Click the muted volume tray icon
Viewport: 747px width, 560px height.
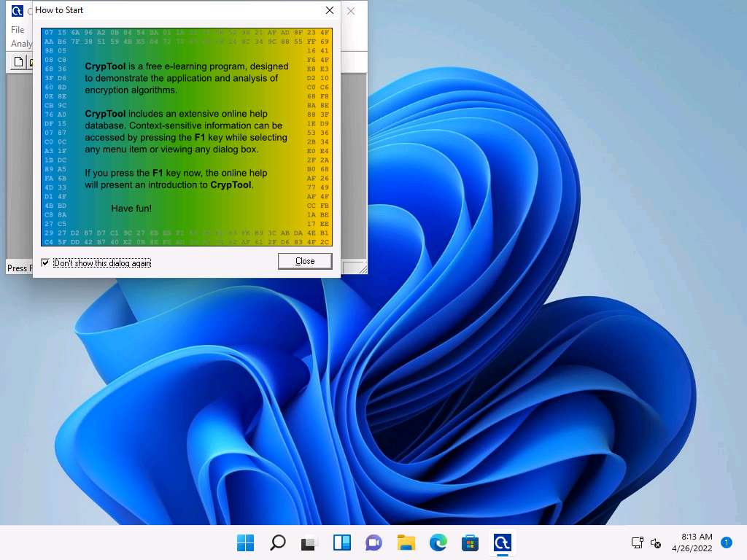[x=656, y=543]
